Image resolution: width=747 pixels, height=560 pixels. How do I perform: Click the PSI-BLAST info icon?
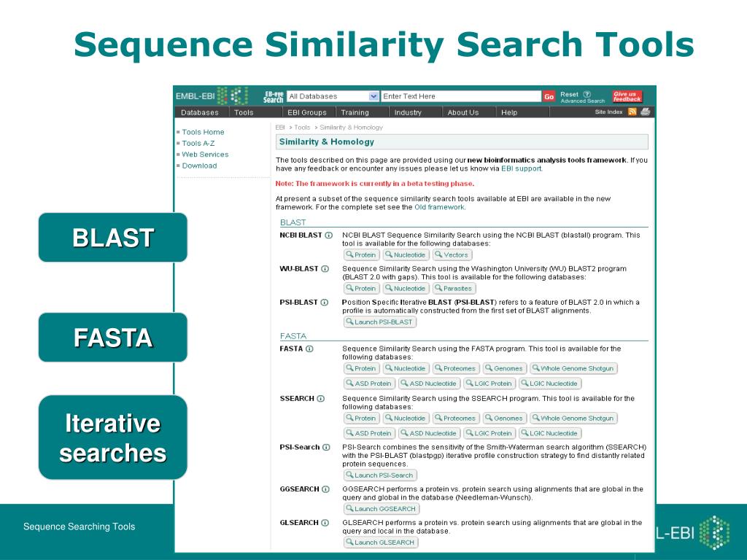click(325, 303)
